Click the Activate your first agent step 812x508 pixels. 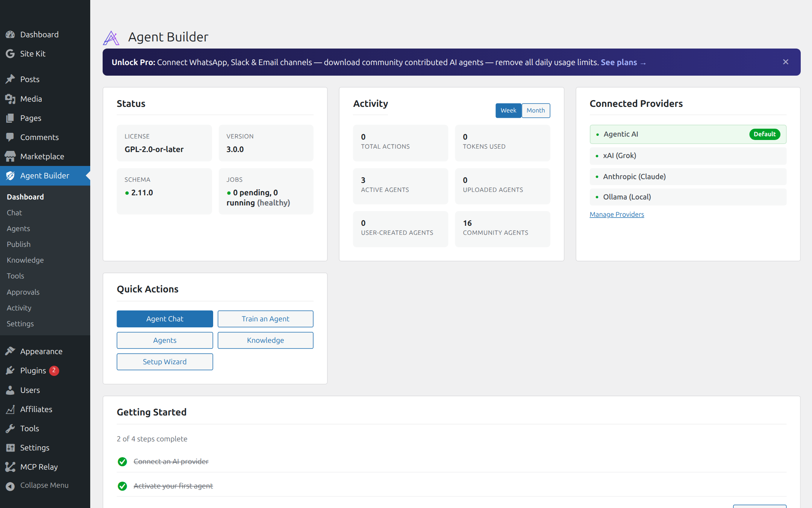click(173, 486)
